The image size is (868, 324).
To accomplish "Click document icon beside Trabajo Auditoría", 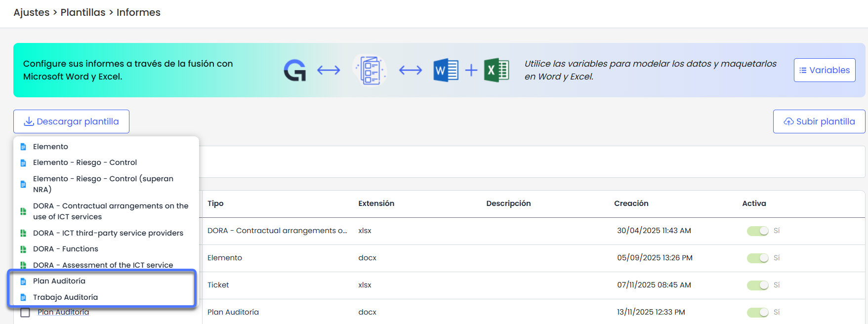I will coord(23,297).
